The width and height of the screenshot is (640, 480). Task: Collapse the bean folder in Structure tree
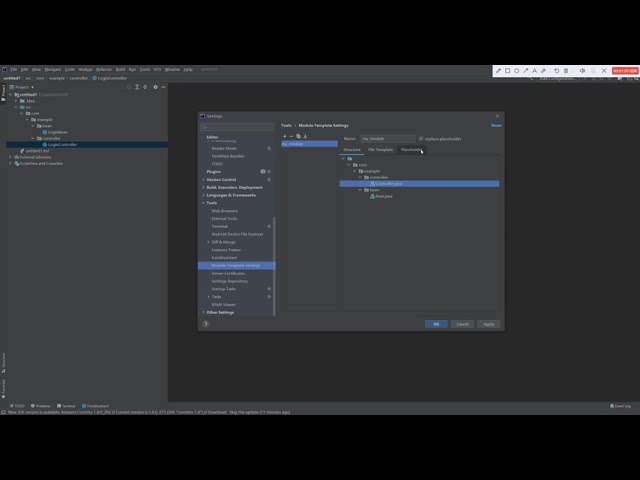tap(360, 190)
